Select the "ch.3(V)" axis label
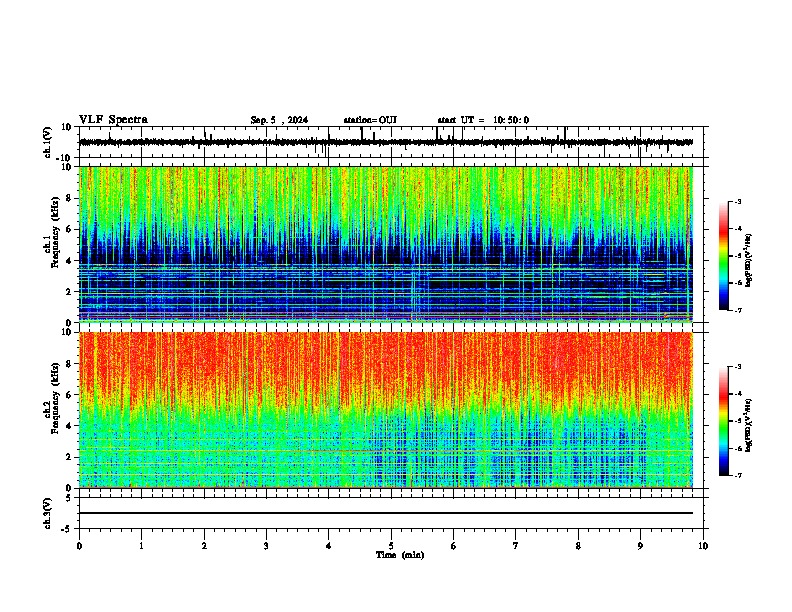Image resolution: width=792 pixels, height=612 pixels. pyautogui.click(x=48, y=513)
